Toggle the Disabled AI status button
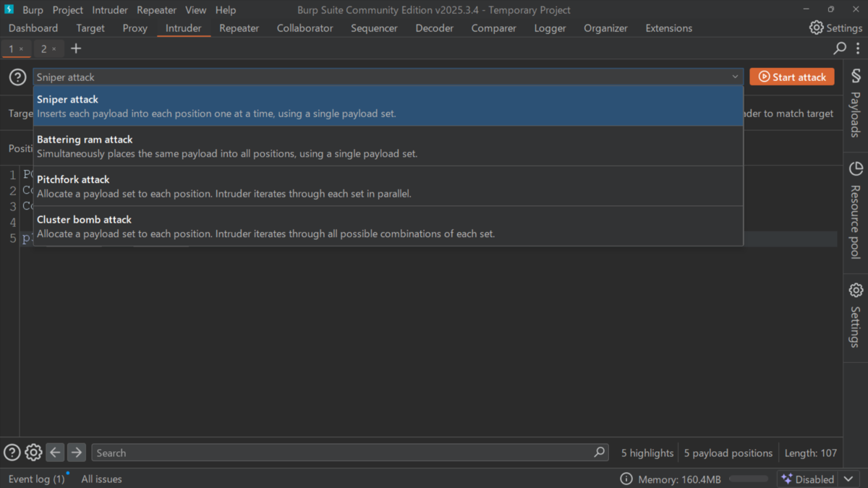Screen dimensions: 868x488 click(808, 479)
